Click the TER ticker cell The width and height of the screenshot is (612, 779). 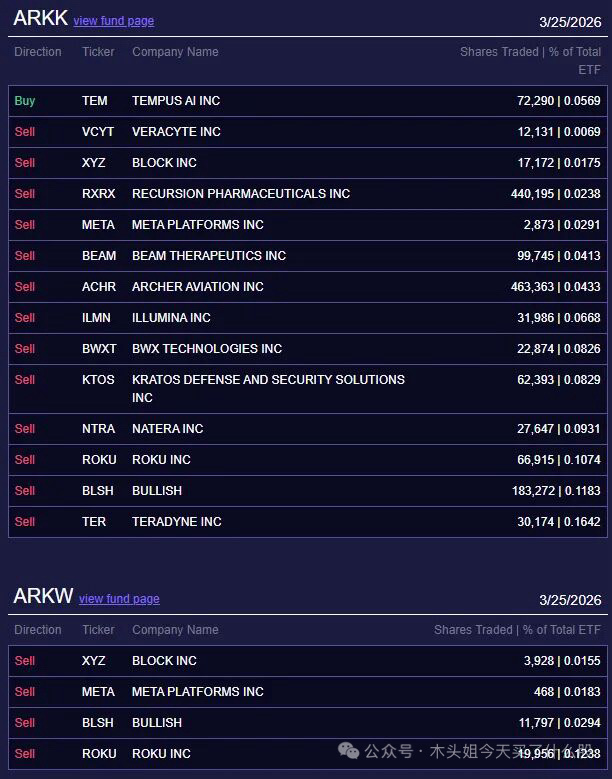pyautogui.click(x=94, y=522)
